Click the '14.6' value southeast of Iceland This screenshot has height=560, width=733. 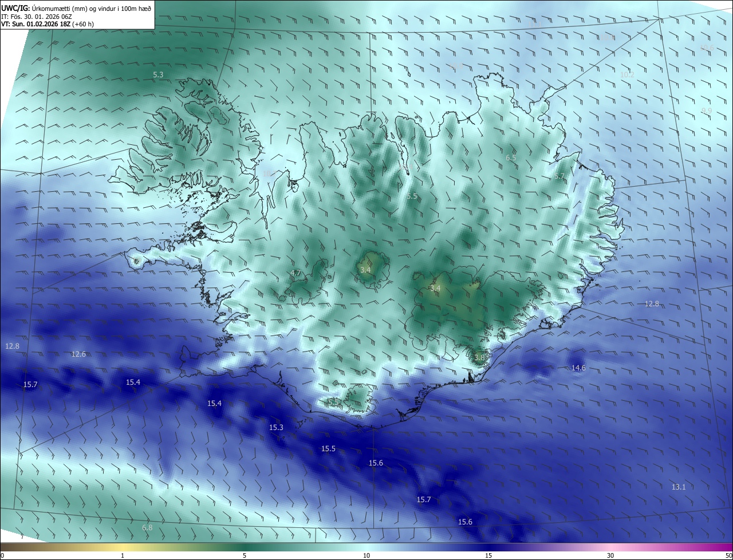pos(578,368)
